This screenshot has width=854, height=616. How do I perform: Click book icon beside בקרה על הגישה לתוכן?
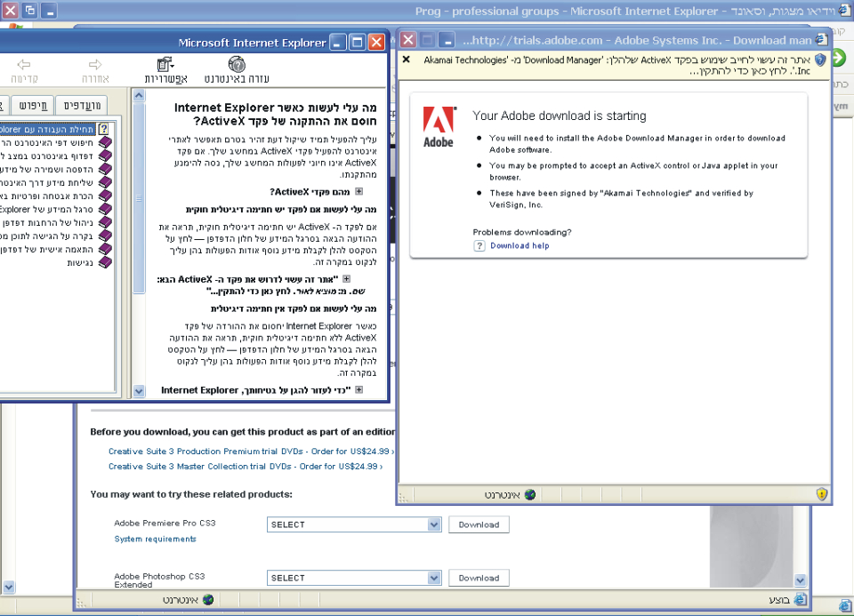pyautogui.click(x=105, y=236)
